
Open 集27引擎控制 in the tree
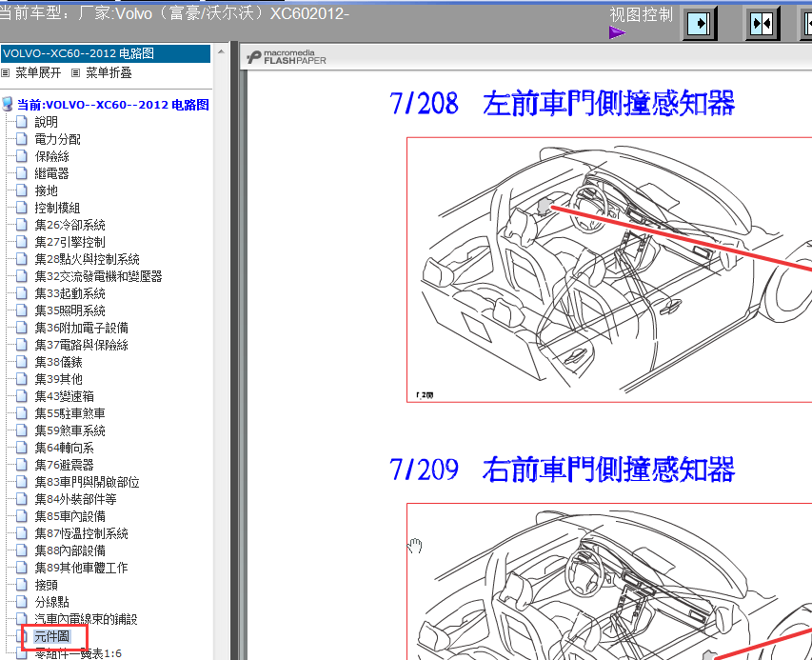[x=69, y=241]
